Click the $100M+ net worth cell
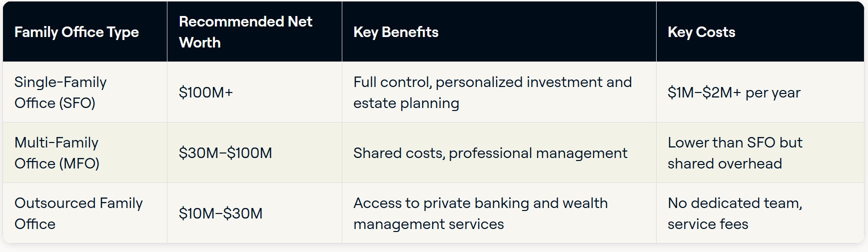This screenshot has width=868, height=252. click(254, 92)
